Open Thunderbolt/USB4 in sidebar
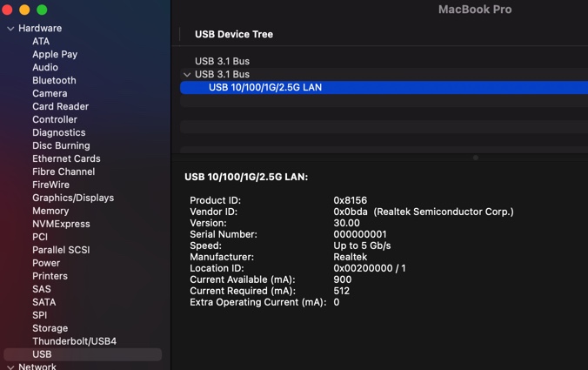Image resolution: width=588 pixels, height=370 pixels. 74,341
